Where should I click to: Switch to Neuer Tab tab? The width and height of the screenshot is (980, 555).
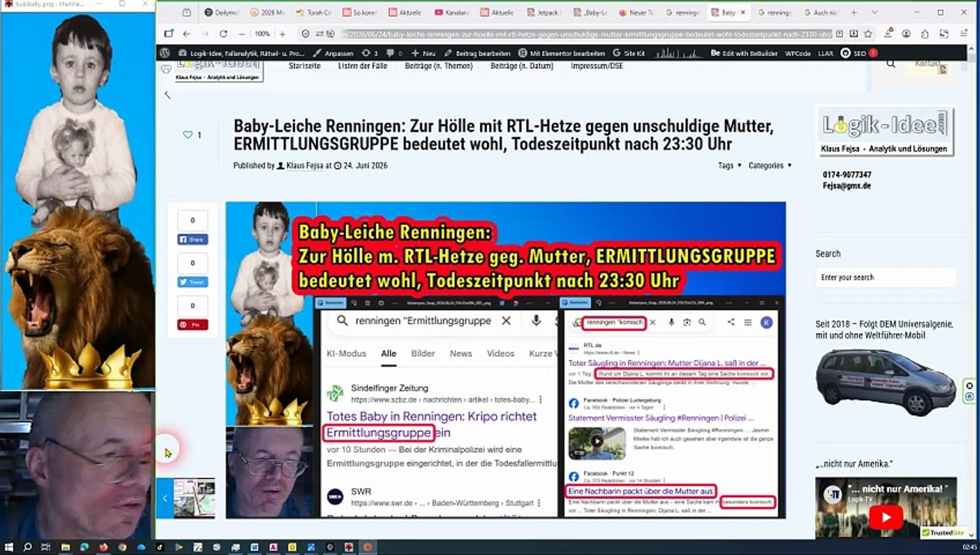[x=636, y=13]
